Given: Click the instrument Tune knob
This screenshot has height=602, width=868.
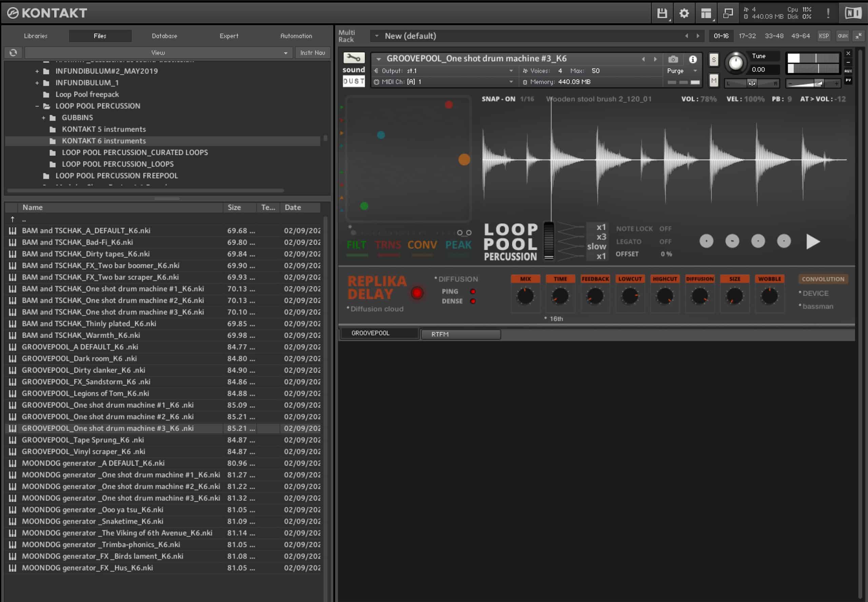Looking at the screenshot, I should click(x=735, y=62).
